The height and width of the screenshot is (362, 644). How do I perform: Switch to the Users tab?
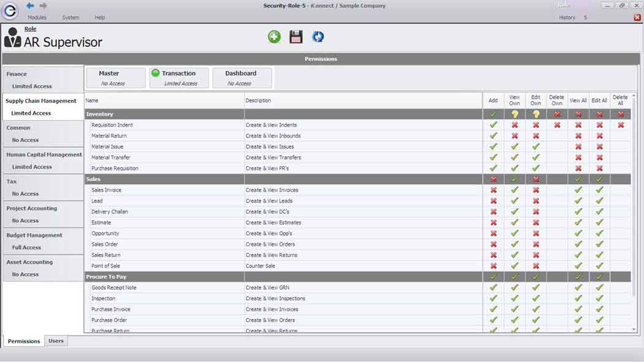pyautogui.click(x=56, y=341)
